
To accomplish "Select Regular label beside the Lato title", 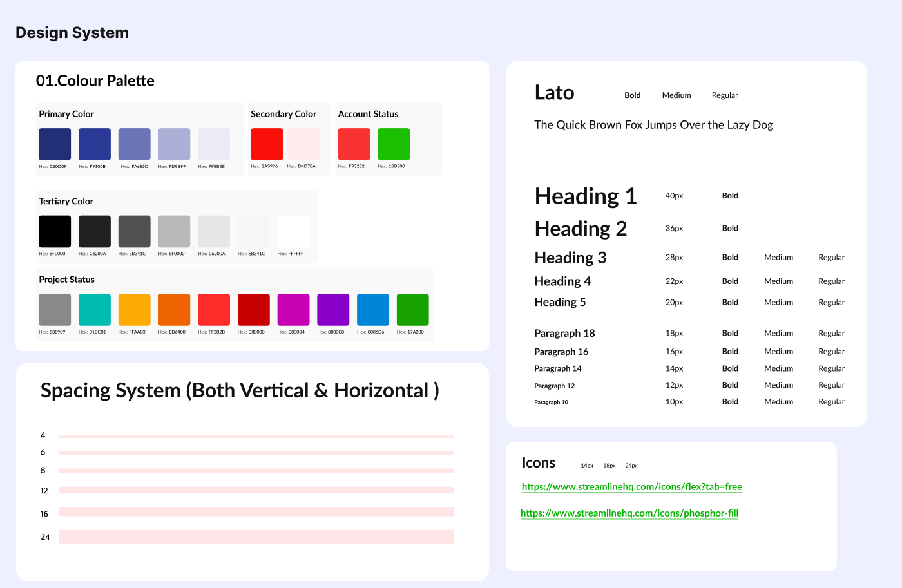I will [x=724, y=95].
